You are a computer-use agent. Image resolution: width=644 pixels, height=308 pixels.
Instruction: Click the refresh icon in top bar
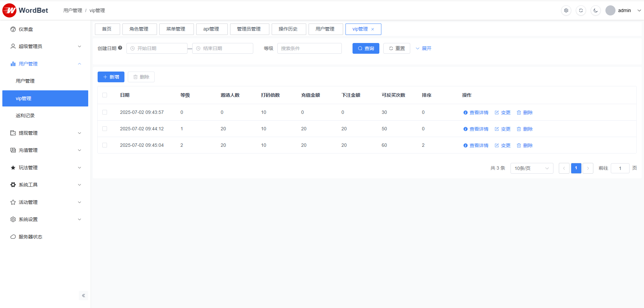coord(581,10)
